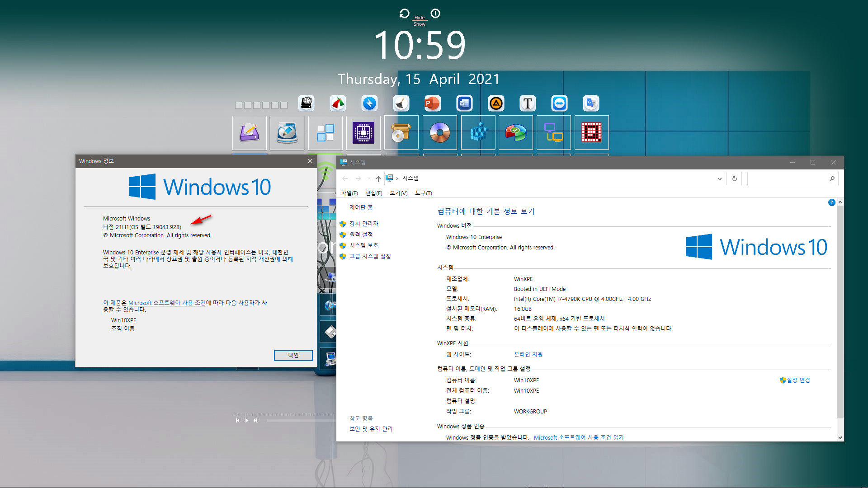Click the 온라인 지원 website link
Image resolution: width=868 pixels, height=488 pixels.
point(528,354)
